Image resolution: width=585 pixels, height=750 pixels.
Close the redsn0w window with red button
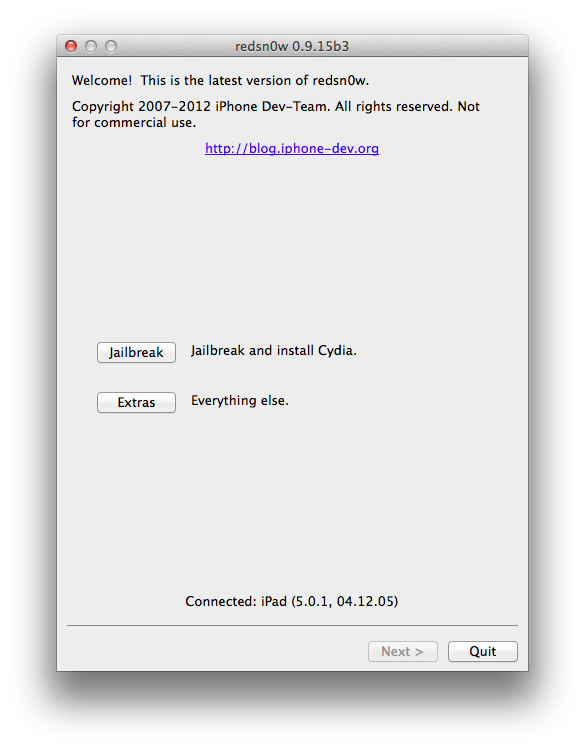[71, 46]
